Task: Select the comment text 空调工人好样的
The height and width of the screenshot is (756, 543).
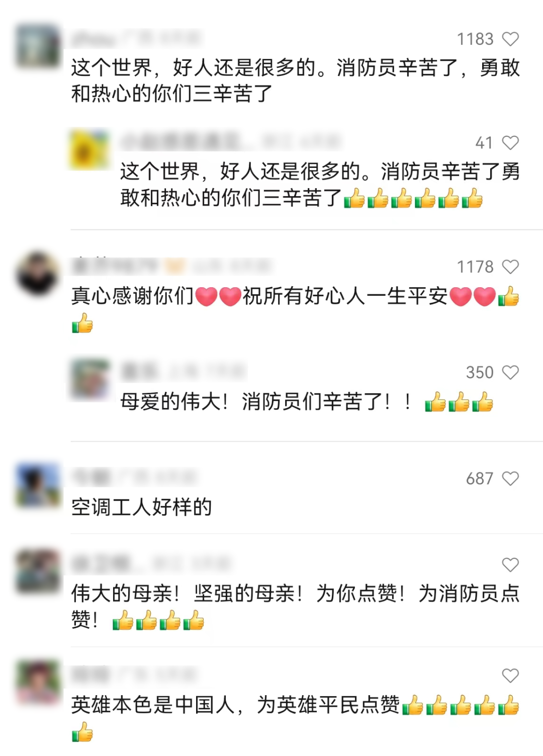Action: [142, 507]
